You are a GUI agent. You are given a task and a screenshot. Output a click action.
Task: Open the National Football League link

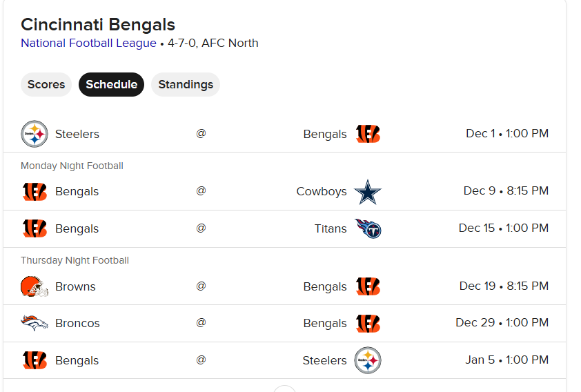[x=88, y=43]
